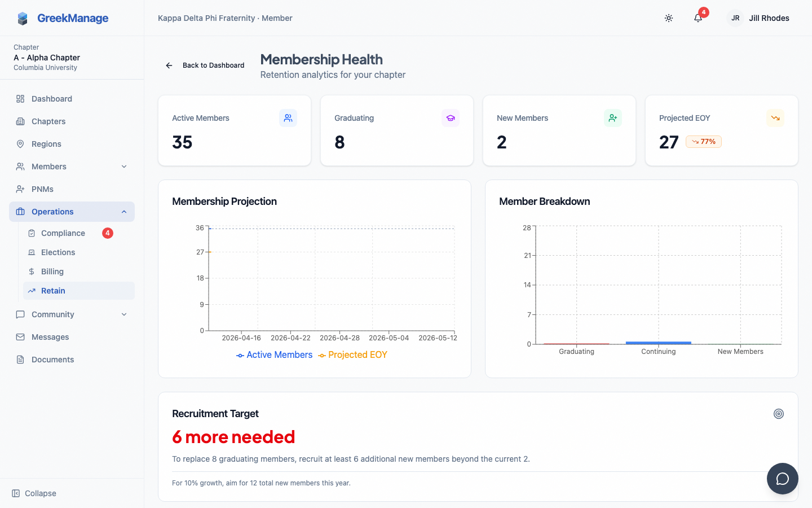Click the Compliance badge showing 4
Image resolution: width=812 pixels, height=508 pixels.
click(108, 233)
